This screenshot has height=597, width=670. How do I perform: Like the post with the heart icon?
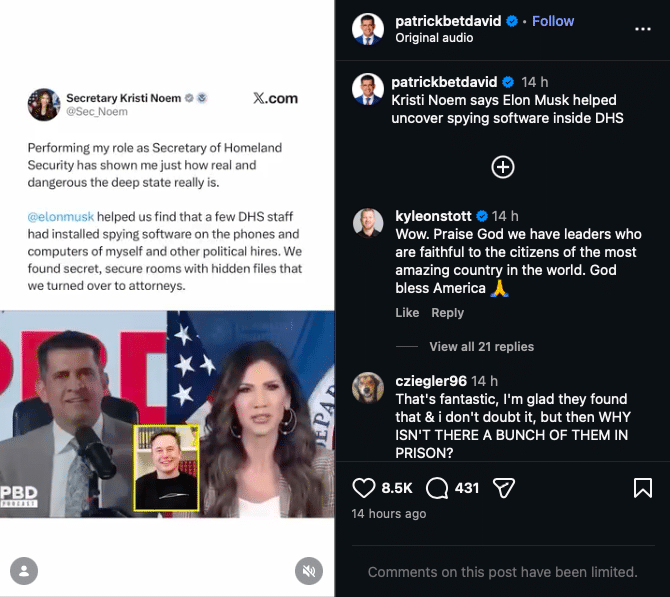(363, 488)
